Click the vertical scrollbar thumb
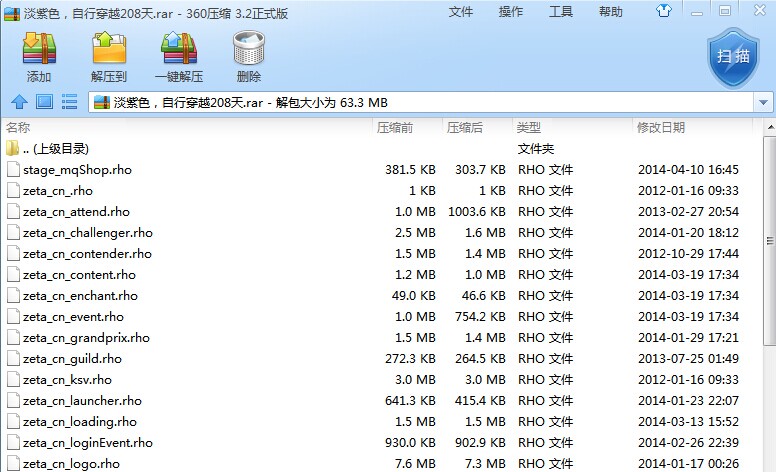The width and height of the screenshot is (776, 472). pos(770,241)
